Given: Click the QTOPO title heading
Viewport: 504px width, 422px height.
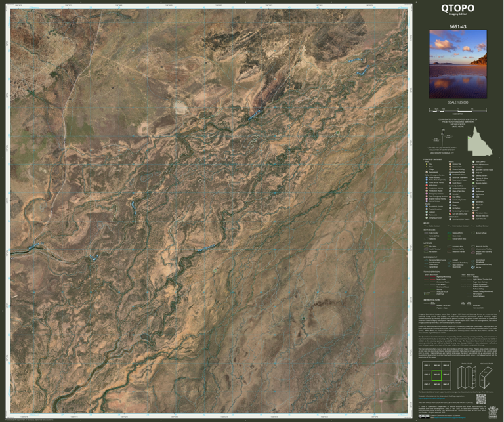Looking at the screenshot, I should (x=457, y=8).
